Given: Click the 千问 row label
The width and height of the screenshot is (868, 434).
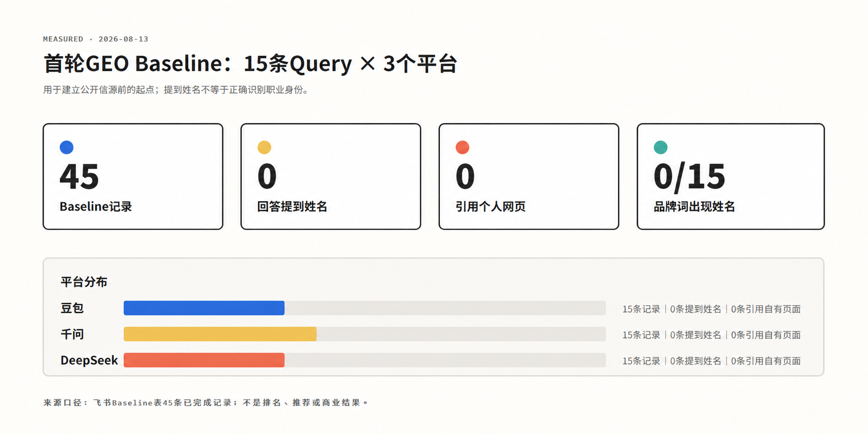Looking at the screenshot, I should pyautogui.click(x=72, y=334).
